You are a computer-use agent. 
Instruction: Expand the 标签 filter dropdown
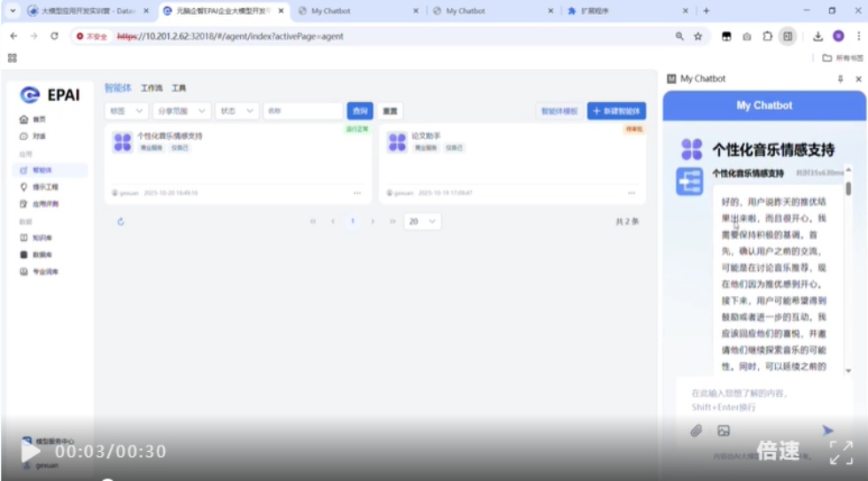[x=127, y=111]
